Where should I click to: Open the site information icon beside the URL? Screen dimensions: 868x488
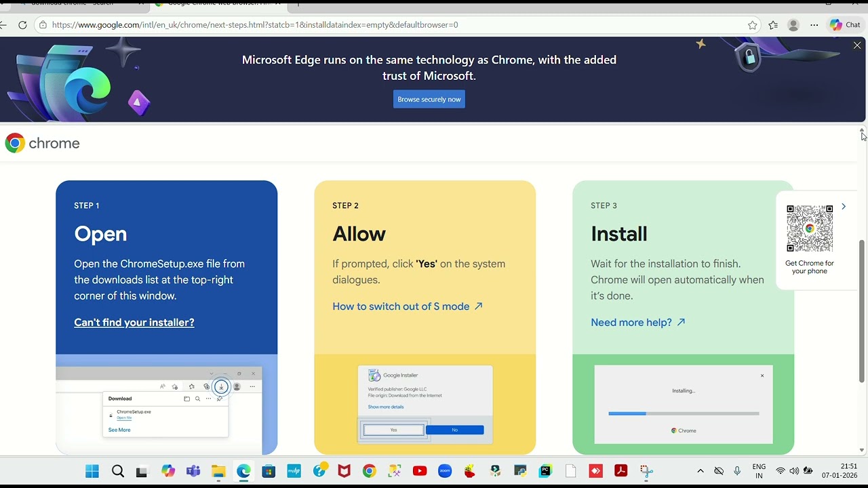(x=43, y=25)
